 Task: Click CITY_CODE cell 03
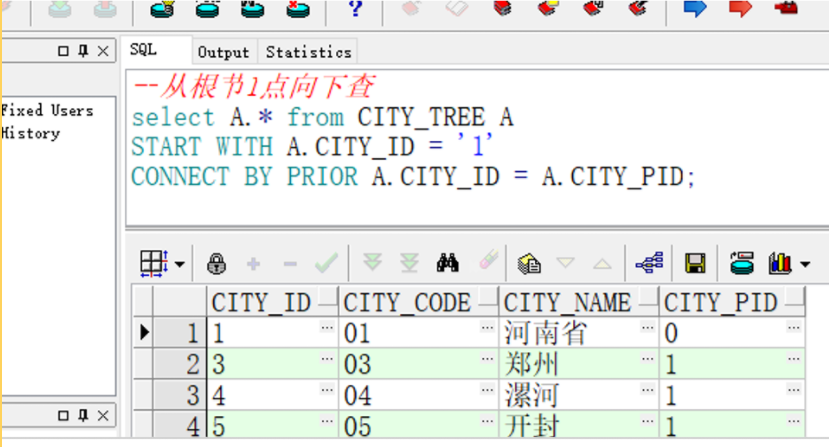[418, 364]
